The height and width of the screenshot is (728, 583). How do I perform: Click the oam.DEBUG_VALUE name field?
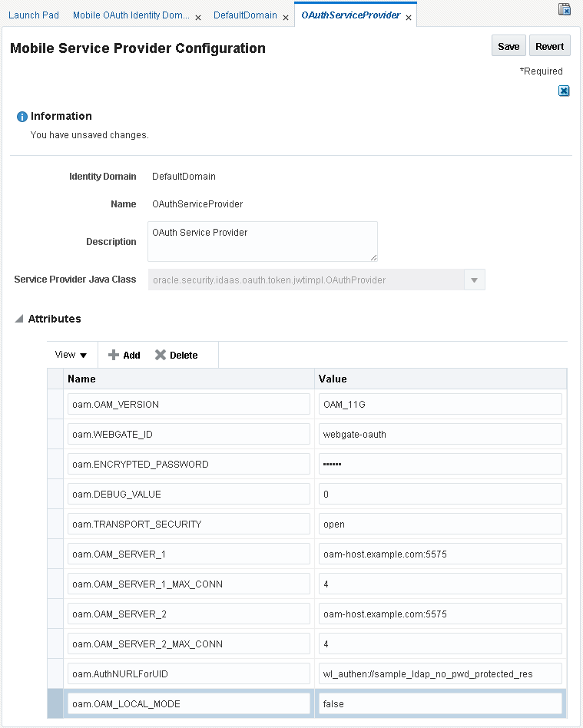coord(189,494)
